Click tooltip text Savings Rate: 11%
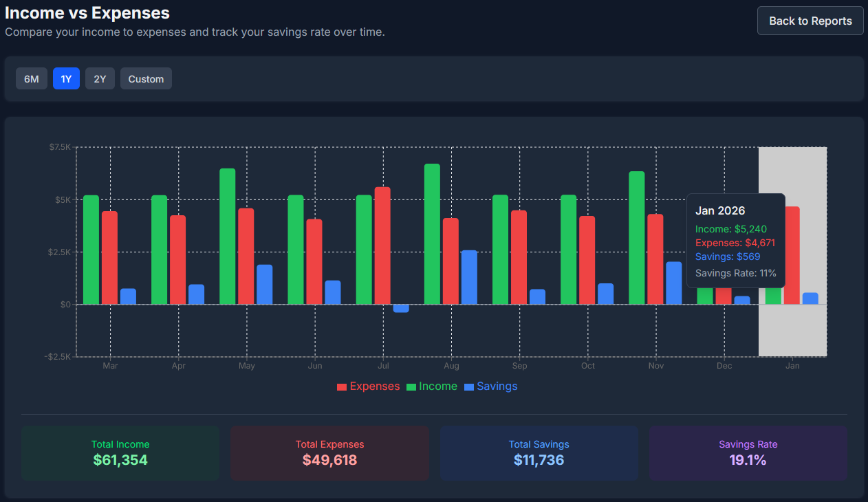 pyautogui.click(x=736, y=273)
